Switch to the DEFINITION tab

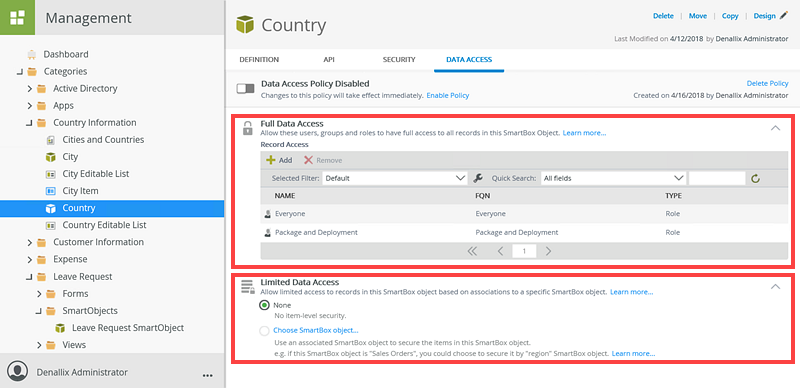[x=259, y=60]
